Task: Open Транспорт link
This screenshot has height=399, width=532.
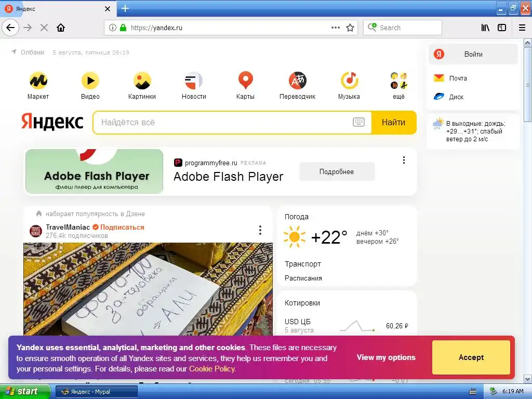Action: click(x=303, y=264)
